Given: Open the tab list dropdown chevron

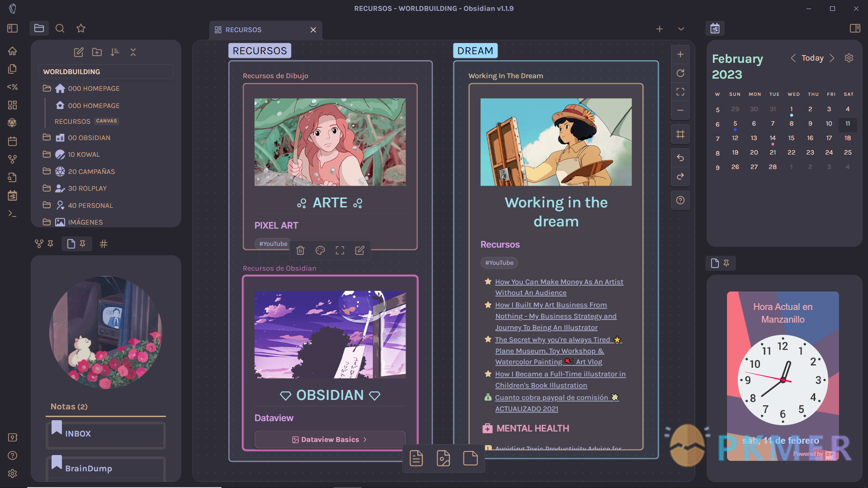Looking at the screenshot, I should pyautogui.click(x=681, y=29).
